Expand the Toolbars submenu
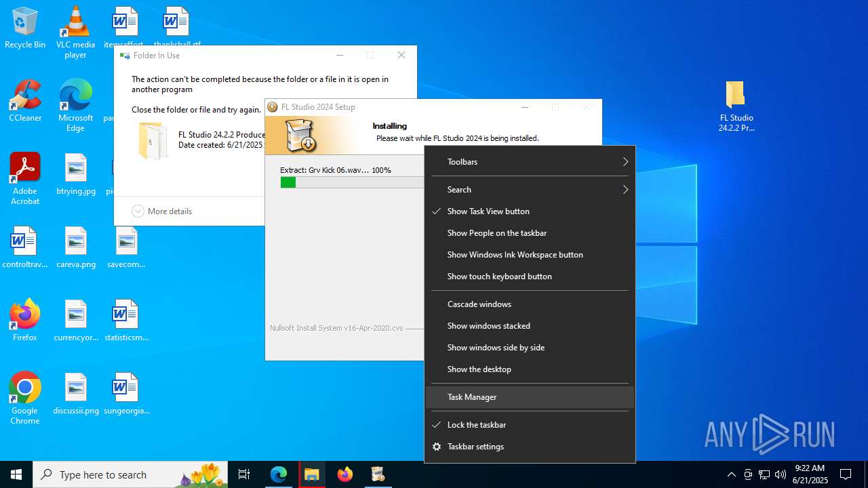868x488 pixels. coord(530,162)
